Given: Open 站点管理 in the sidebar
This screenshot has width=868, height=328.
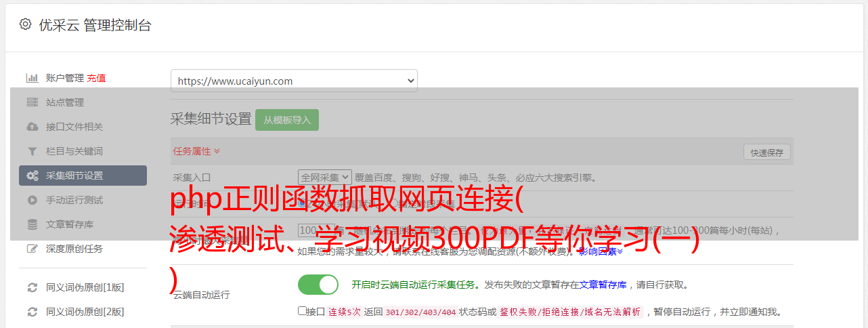Looking at the screenshot, I should 65,102.
